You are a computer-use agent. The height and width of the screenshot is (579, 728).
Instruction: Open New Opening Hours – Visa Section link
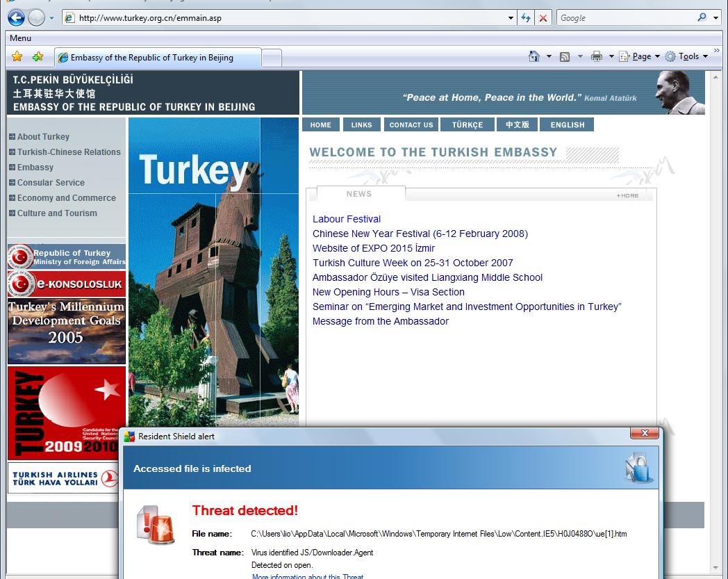(x=388, y=293)
